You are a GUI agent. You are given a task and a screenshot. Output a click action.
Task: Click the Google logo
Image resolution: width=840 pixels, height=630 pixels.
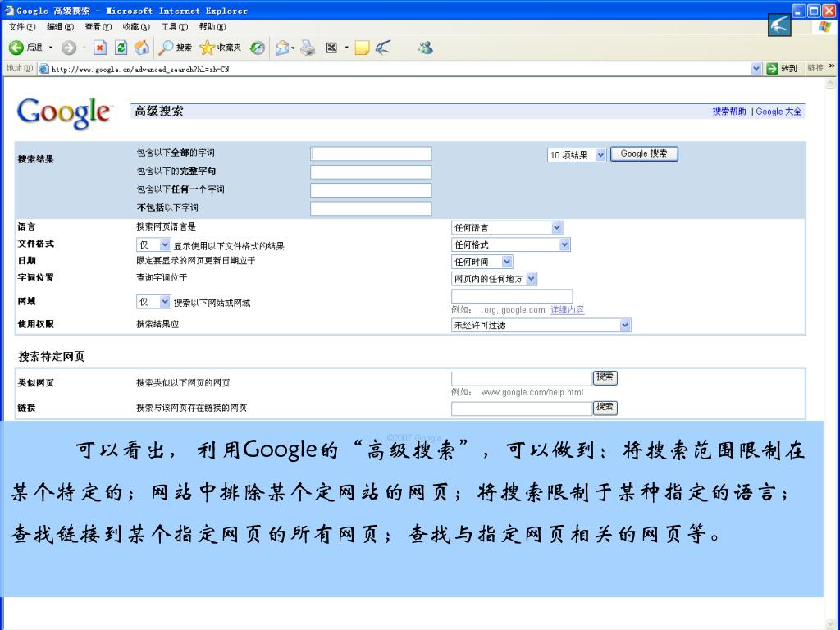point(64,113)
